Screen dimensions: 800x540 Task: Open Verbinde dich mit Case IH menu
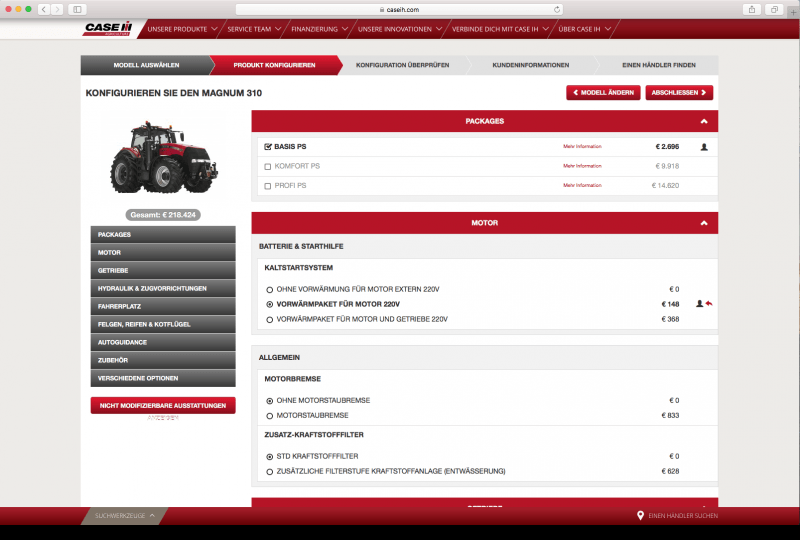(x=499, y=29)
